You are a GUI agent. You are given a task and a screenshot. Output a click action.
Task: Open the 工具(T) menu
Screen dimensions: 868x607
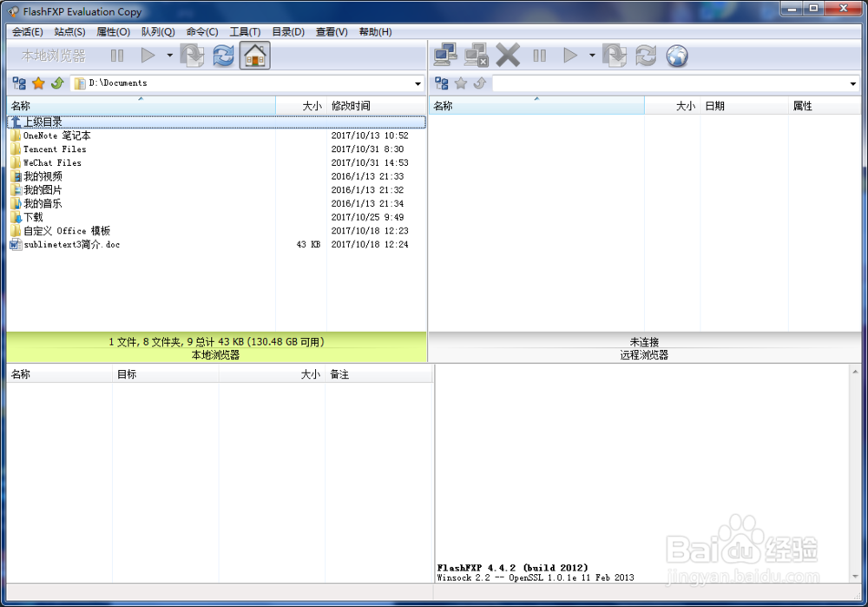pyautogui.click(x=246, y=31)
